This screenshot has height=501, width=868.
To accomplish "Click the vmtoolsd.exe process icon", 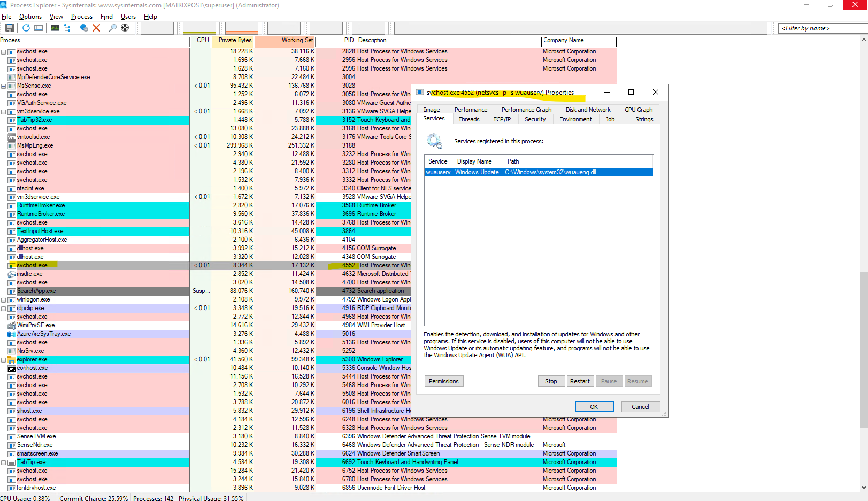I will coord(12,137).
